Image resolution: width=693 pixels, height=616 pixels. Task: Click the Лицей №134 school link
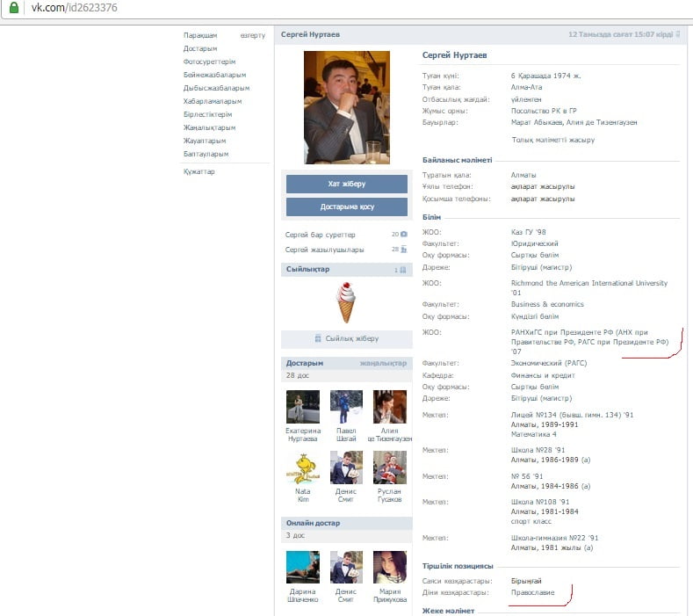click(x=572, y=415)
